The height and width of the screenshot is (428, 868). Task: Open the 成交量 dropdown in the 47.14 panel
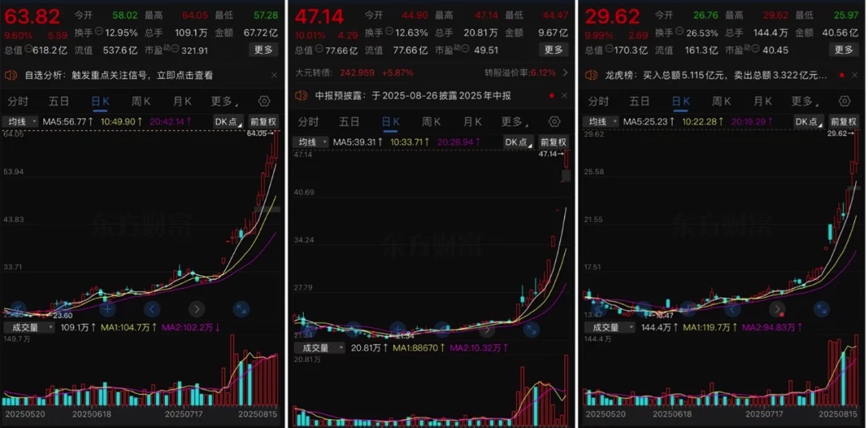pyautogui.click(x=319, y=348)
